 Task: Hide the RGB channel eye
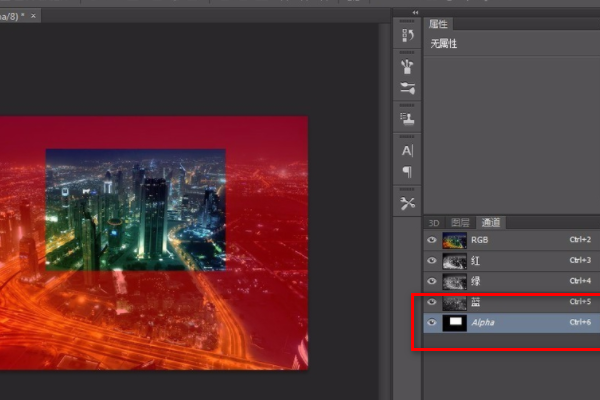click(432, 240)
